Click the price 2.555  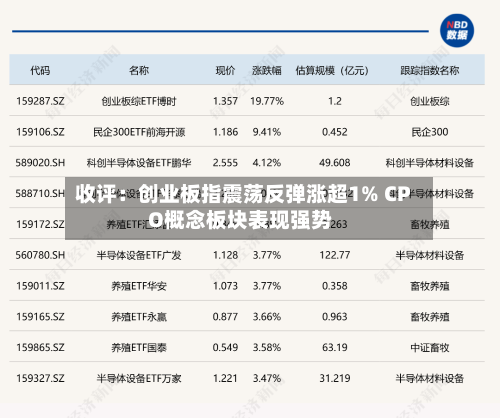(x=225, y=163)
